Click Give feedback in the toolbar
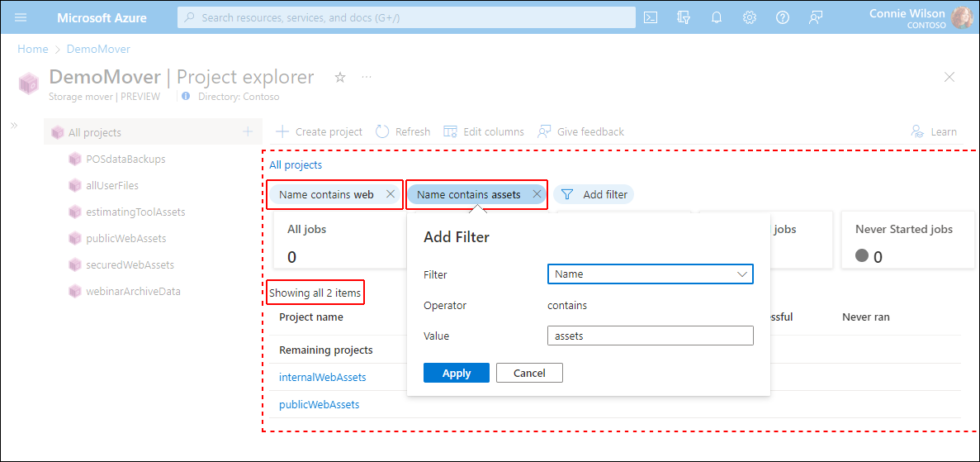The height and width of the screenshot is (462, 980). (x=580, y=131)
